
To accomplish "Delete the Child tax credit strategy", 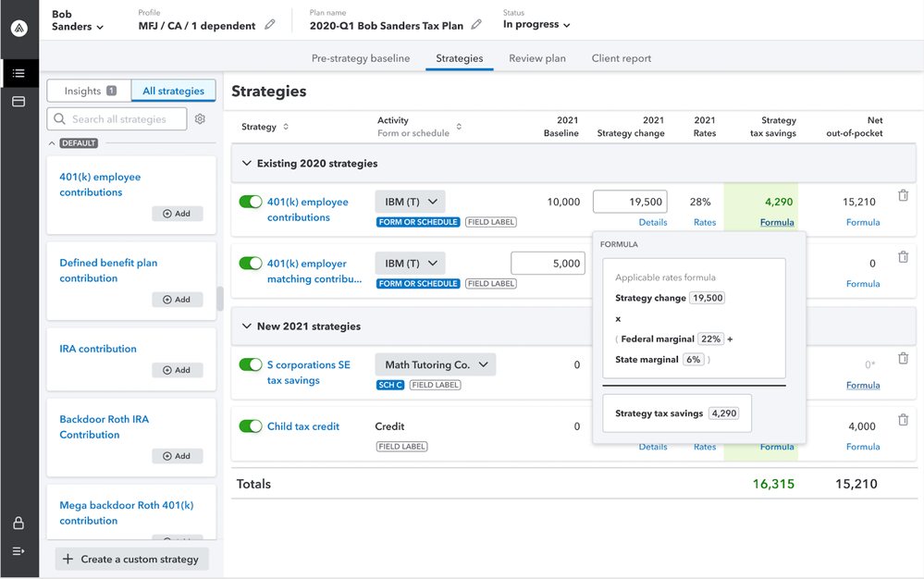I will (x=903, y=420).
